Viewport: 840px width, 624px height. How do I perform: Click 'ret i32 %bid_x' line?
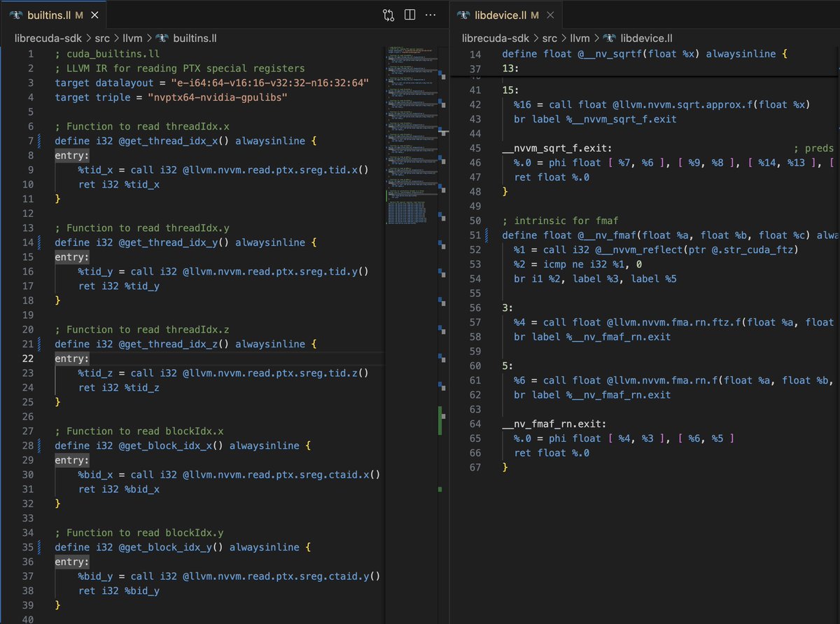click(x=119, y=490)
